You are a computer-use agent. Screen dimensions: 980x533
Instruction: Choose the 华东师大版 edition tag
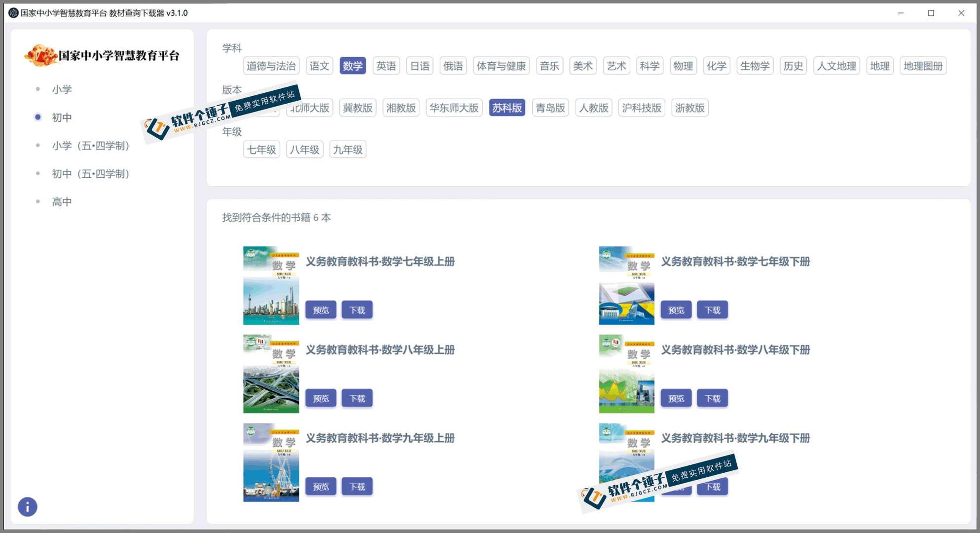(454, 108)
